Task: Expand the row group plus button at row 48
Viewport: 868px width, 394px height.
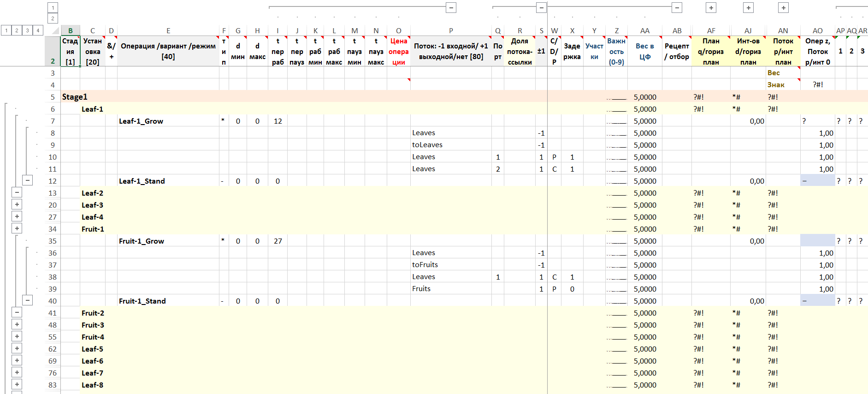Action: (x=17, y=324)
